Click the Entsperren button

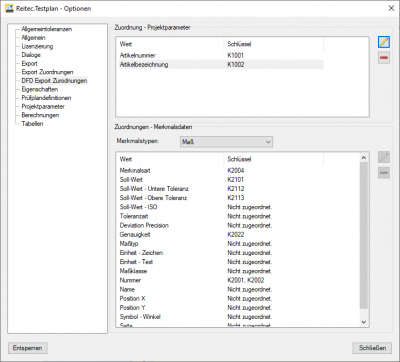[27, 348]
